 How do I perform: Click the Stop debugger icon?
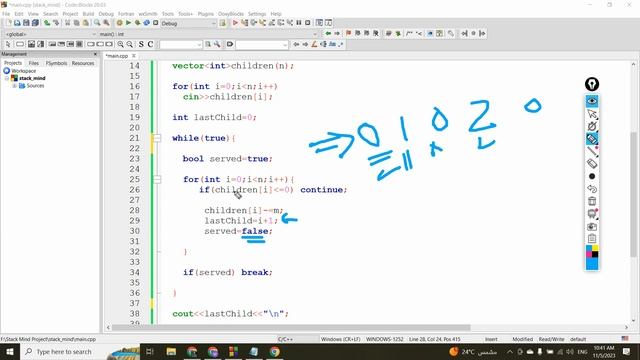(x=308, y=23)
